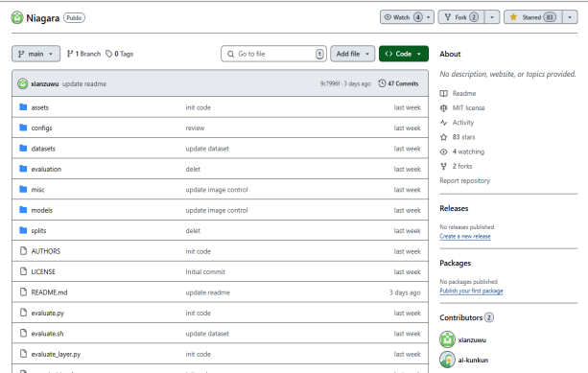588x373 pixels.
Task: Open the splits folder name
Action: pos(38,230)
